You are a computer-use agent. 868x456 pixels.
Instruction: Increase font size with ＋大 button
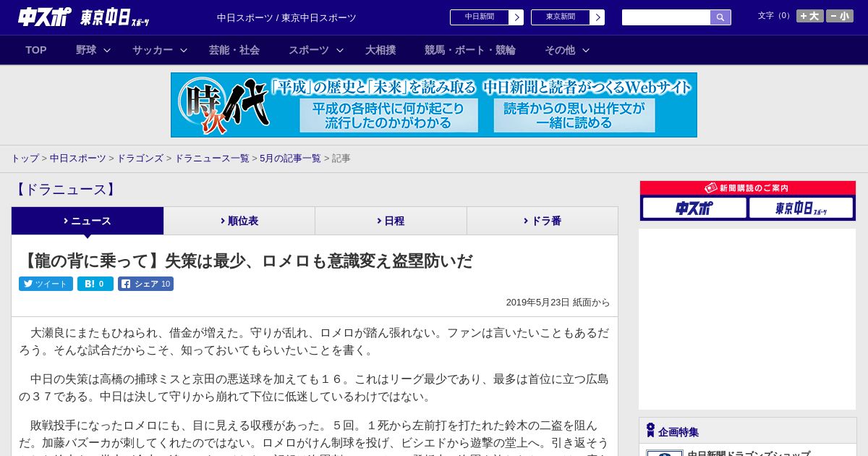pos(810,16)
